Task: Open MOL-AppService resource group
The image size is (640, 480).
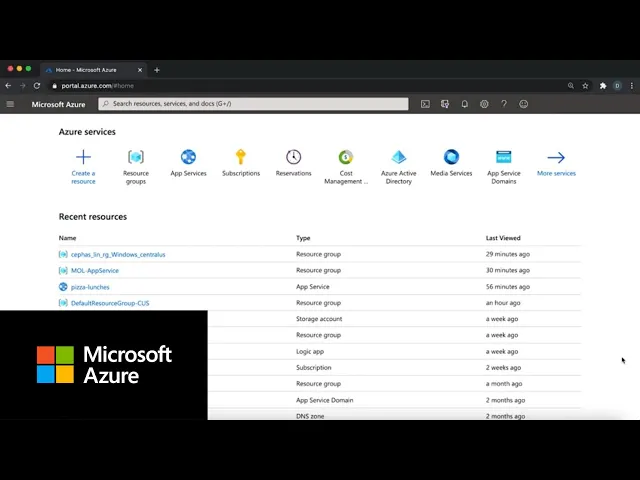Action: pos(95,271)
